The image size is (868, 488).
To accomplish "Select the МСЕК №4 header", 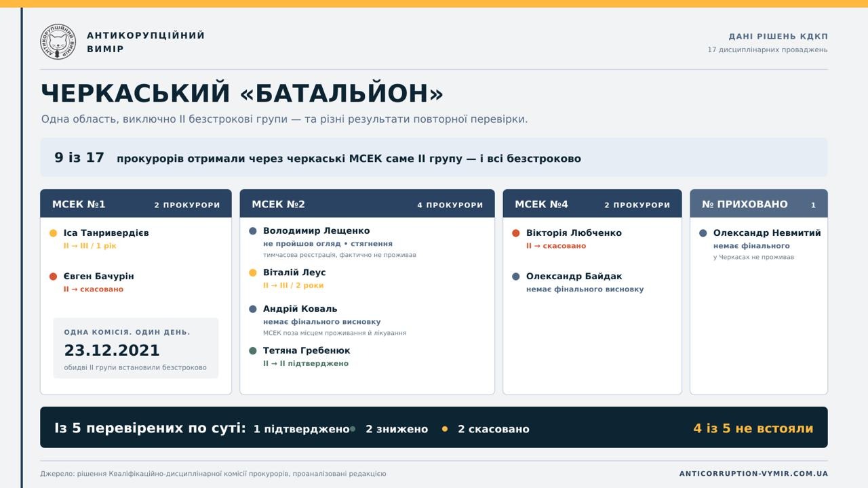I will (592, 203).
